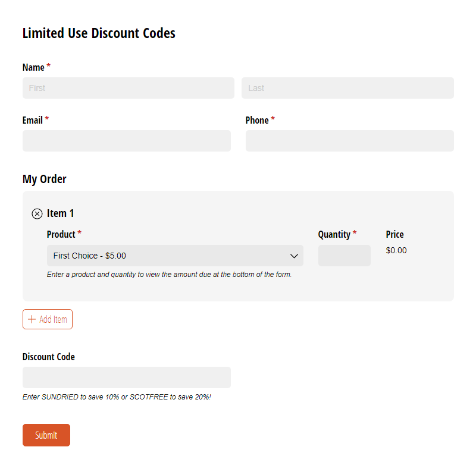Click the Discount Code input field
The width and height of the screenshot is (476, 469).
pyautogui.click(x=127, y=377)
